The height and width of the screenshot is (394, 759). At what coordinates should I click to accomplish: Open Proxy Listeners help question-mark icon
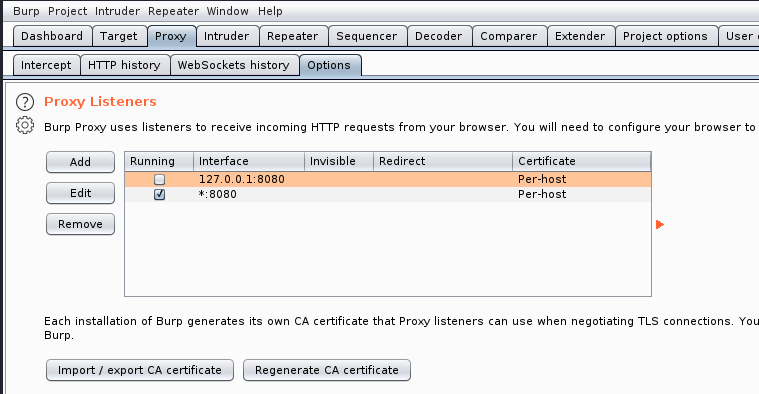[25, 102]
